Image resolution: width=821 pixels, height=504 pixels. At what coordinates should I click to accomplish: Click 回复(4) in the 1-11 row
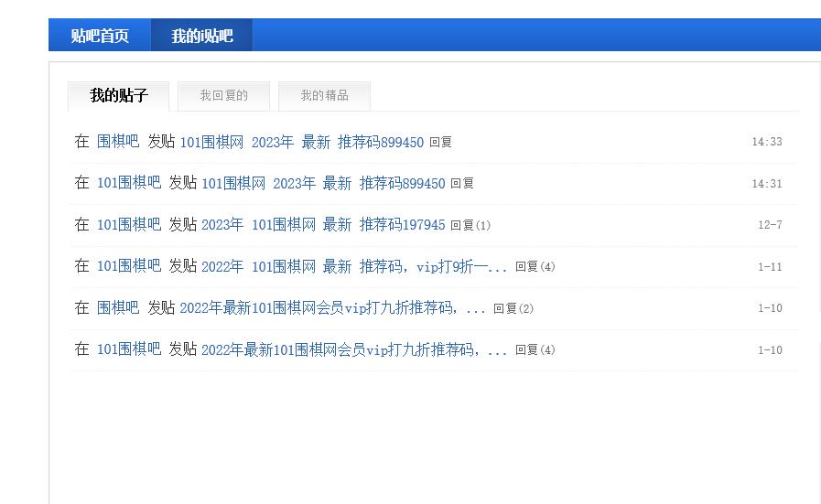535,267
